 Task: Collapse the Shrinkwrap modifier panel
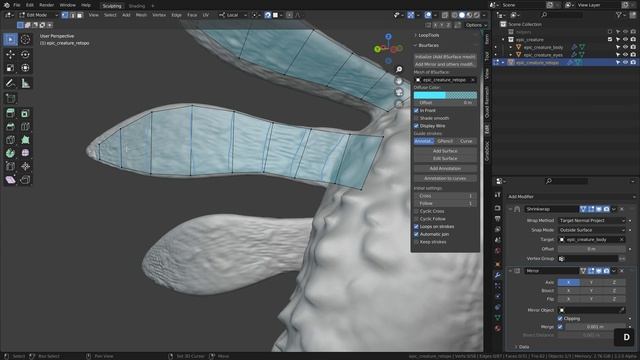[510, 209]
